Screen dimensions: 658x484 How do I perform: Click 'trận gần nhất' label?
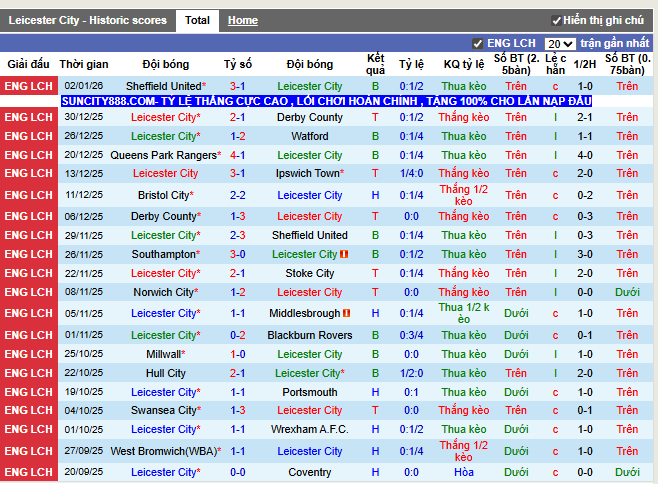615,44
